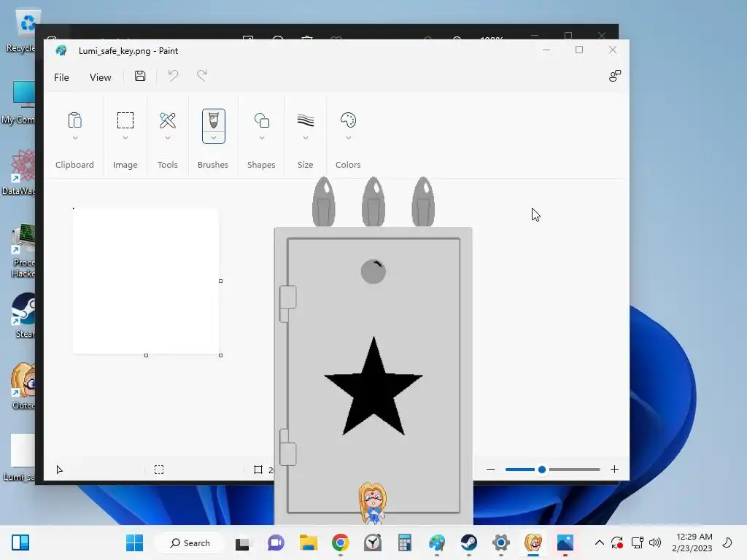This screenshot has width=747, height=560.
Task: Open the Chat icon on taskbar
Action: (x=276, y=542)
